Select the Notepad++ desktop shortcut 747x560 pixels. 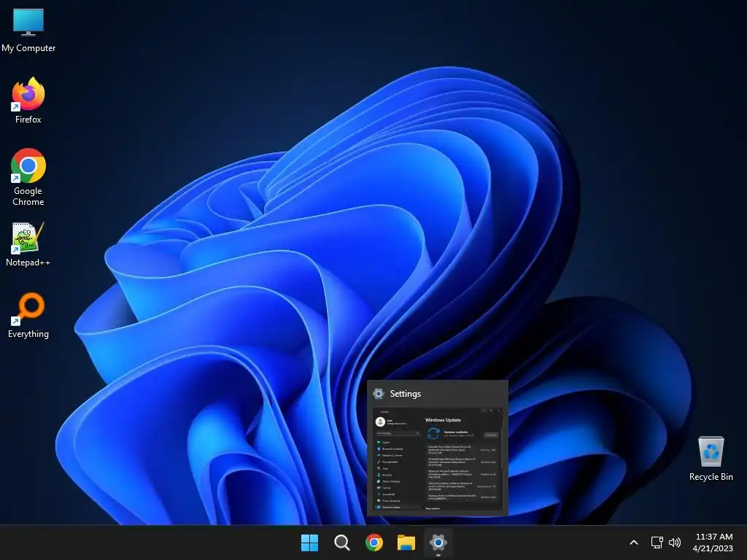28,244
